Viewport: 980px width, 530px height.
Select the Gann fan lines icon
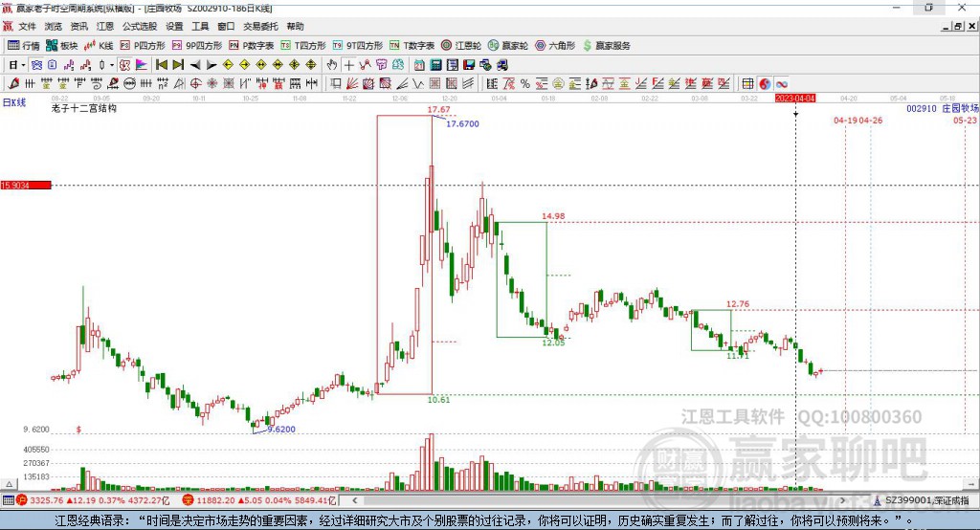pos(352,84)
